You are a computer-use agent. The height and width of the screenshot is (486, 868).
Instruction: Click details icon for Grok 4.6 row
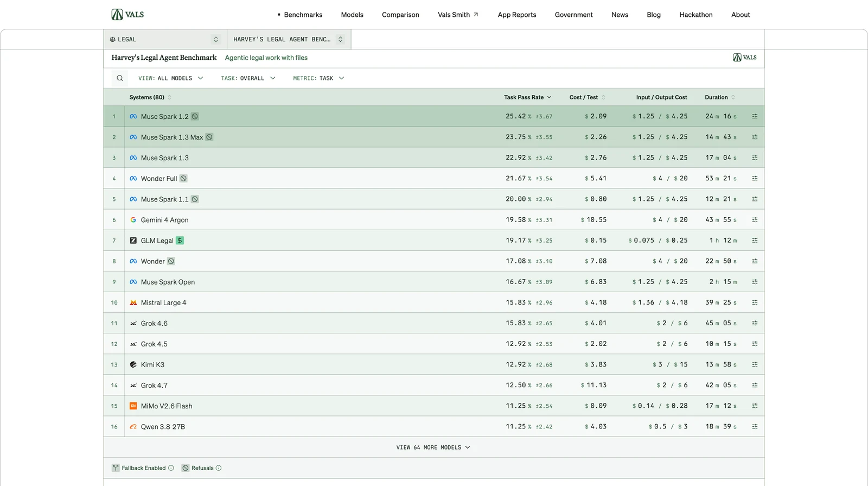pos(755,323)
